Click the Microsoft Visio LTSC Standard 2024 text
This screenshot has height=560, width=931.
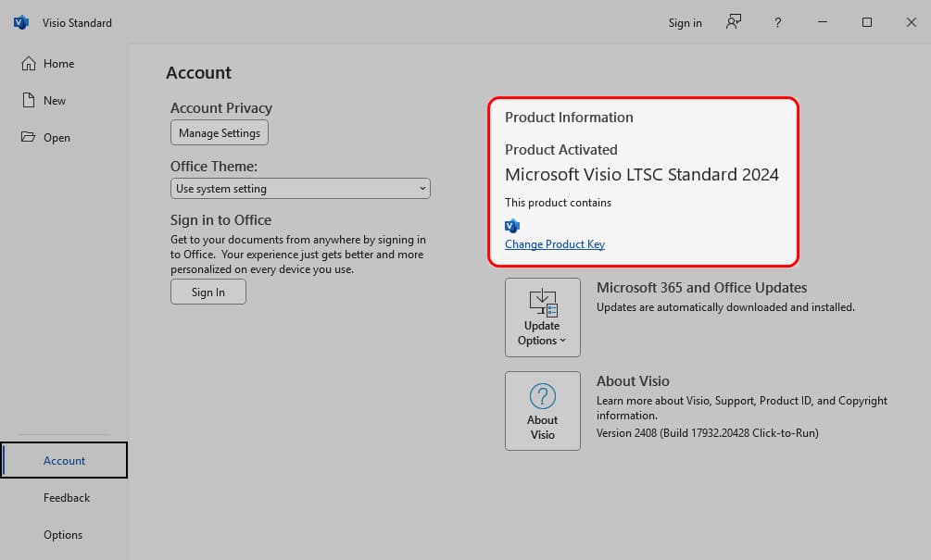tap(641, 174)
